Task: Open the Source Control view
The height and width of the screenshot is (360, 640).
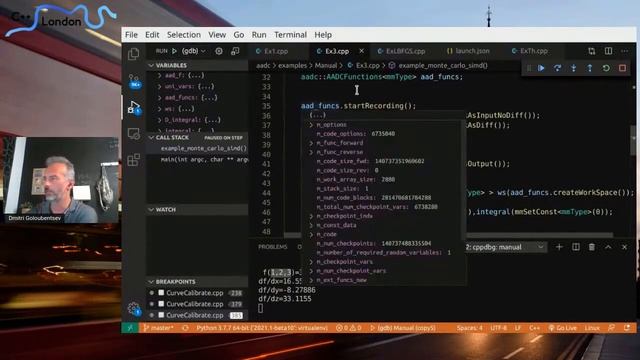Action: [x=134, y=81]
